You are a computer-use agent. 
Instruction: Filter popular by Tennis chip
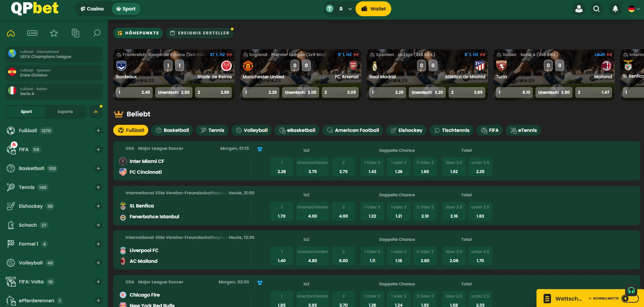tap(212, 130)
